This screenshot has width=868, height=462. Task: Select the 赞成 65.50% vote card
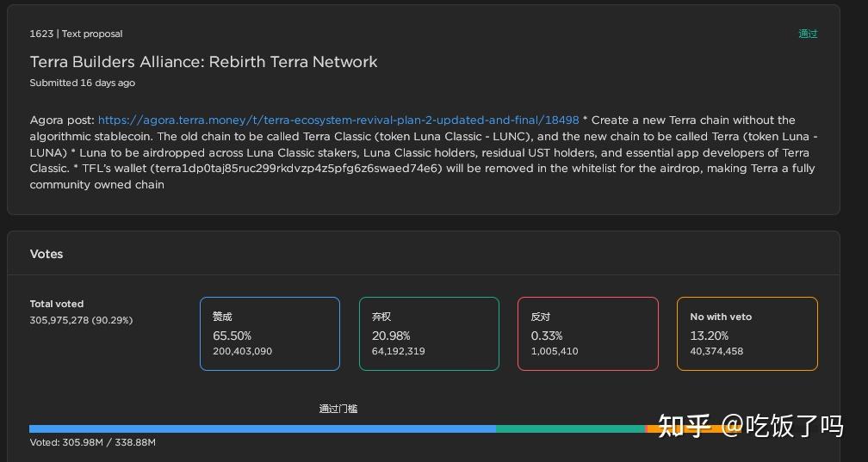click(270, 334)
